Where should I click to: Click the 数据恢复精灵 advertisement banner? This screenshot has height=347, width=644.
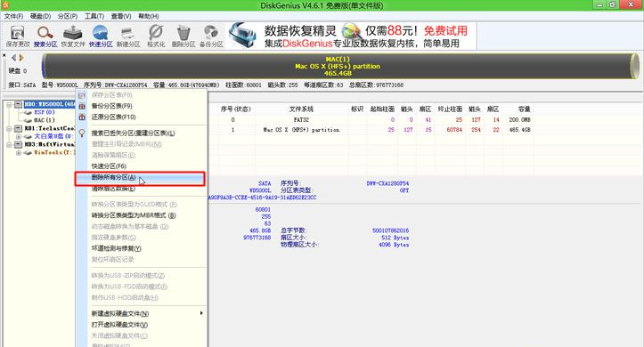click(x=353, y=36)
